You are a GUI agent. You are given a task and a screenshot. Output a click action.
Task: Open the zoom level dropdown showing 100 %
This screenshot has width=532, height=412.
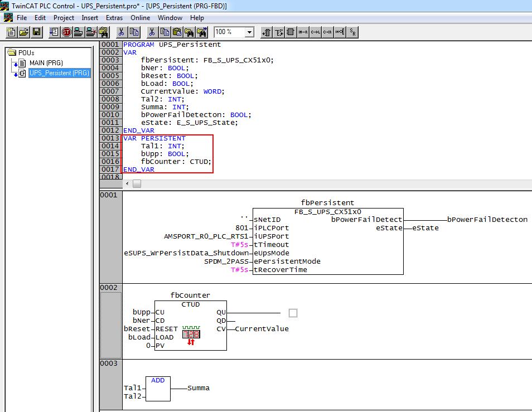(249, 32)
